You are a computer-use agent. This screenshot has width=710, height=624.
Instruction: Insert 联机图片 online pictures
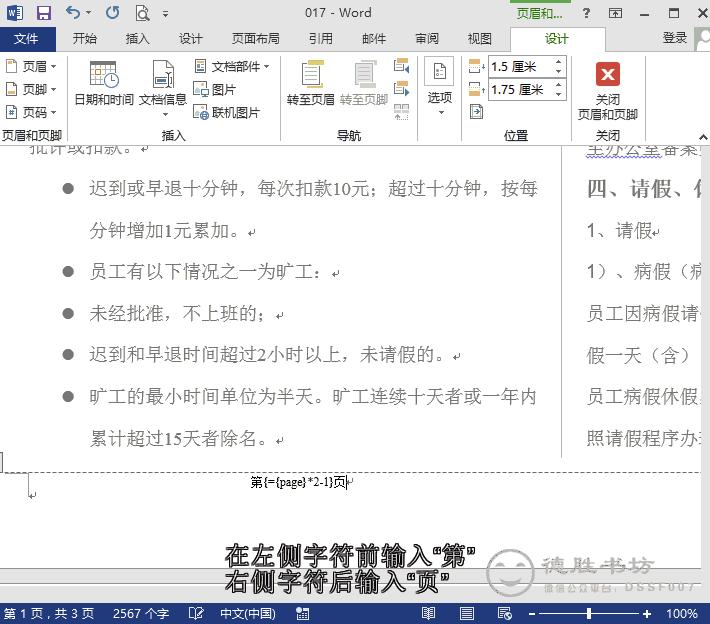tap(226, 112)
